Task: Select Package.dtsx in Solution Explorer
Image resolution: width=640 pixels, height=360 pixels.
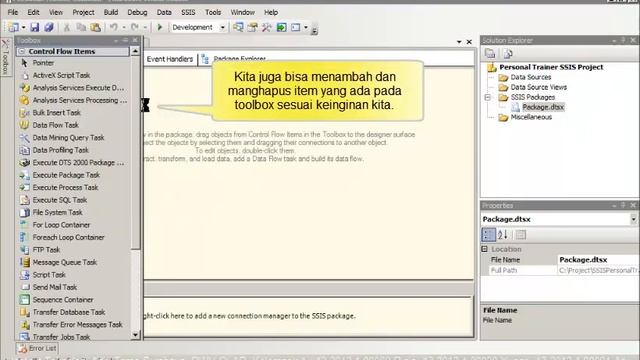Action: (543, 107)
